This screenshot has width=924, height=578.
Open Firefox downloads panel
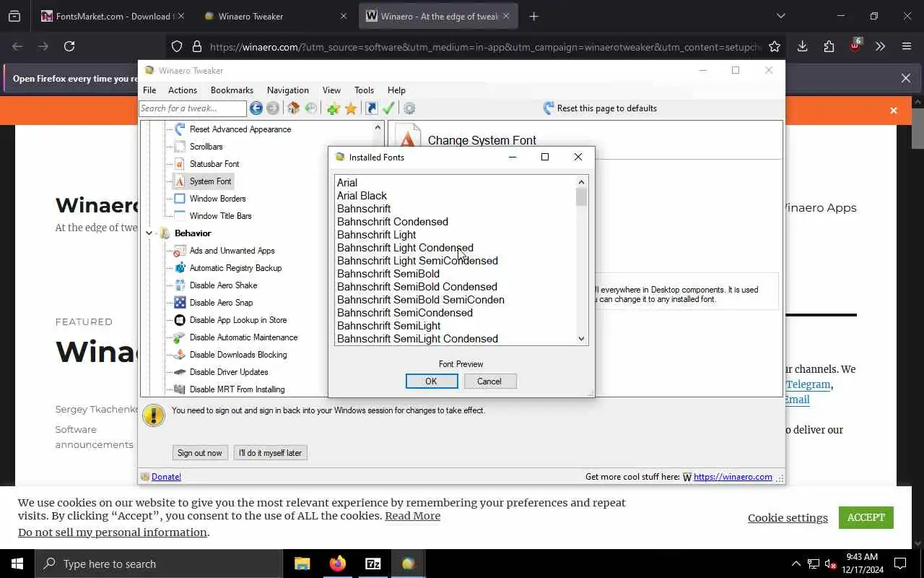click(802, 46)
